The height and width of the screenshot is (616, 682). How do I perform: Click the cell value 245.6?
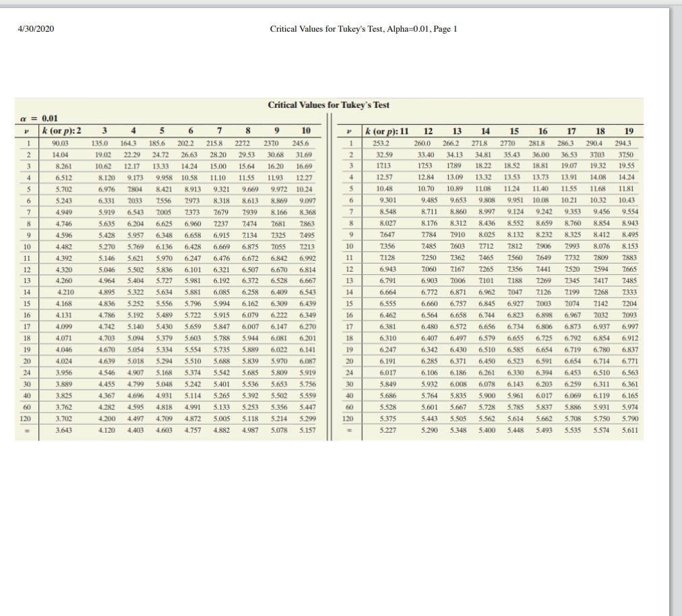[301, 143]
